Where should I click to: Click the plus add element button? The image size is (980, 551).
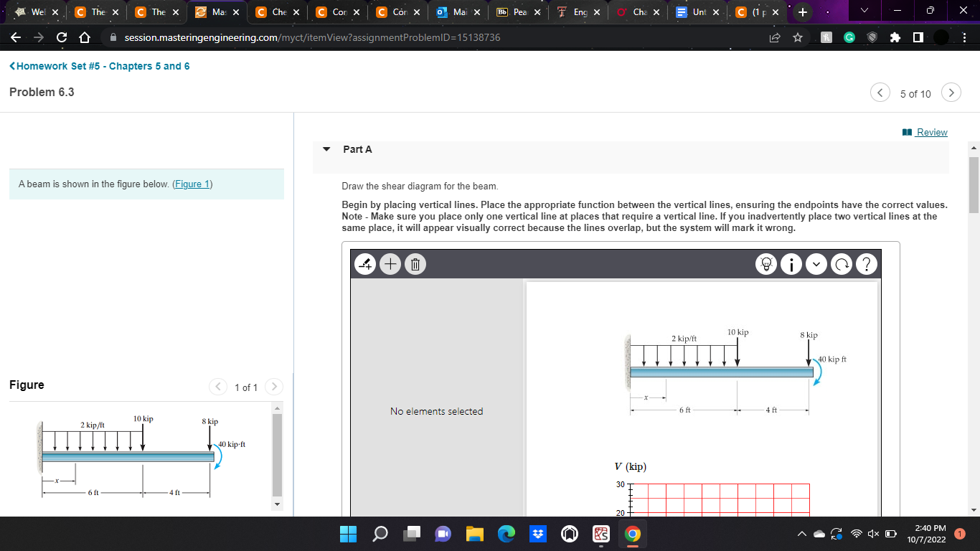coord(390,264)
